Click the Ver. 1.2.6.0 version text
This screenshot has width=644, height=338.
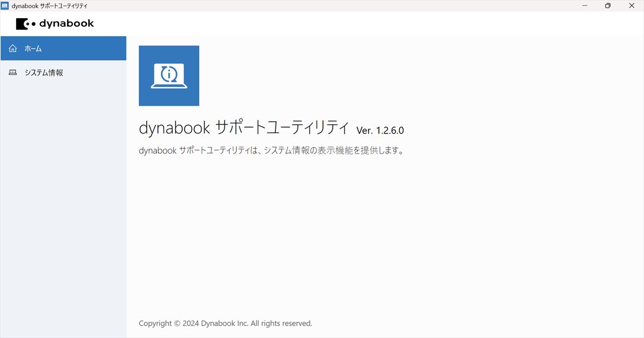click(380, 130)
